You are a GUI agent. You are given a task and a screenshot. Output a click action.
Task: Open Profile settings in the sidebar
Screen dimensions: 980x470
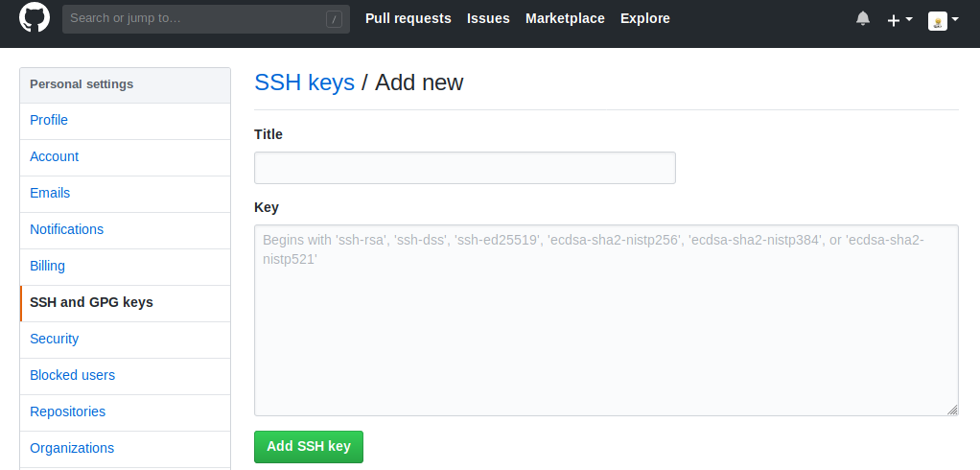click(49, 121)
